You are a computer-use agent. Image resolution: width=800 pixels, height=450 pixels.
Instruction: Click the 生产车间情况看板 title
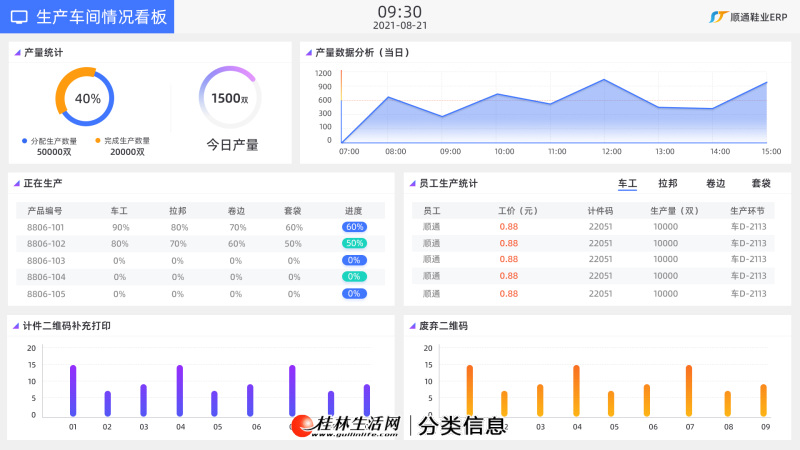pyautogui.click(x=102, y=17)
